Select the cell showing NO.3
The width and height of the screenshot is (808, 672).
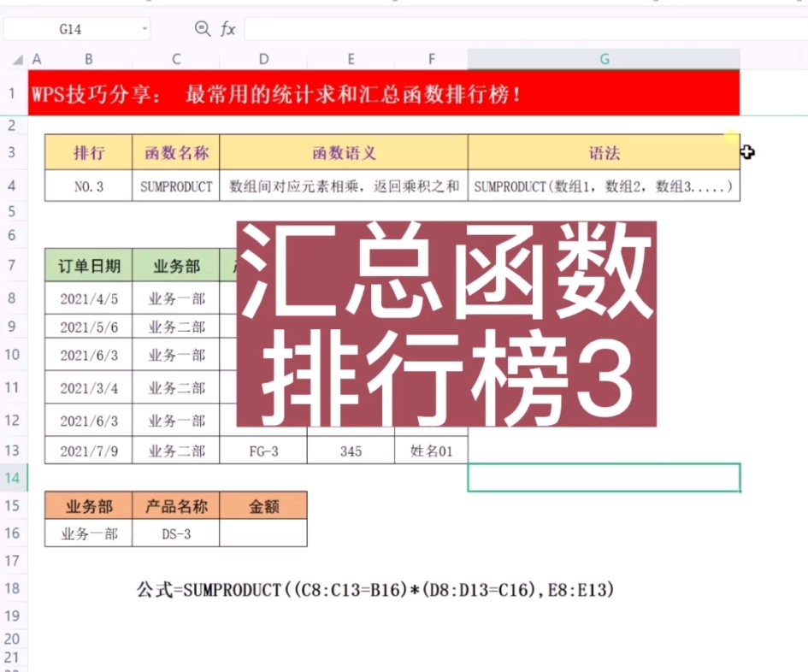coord(88,186)
